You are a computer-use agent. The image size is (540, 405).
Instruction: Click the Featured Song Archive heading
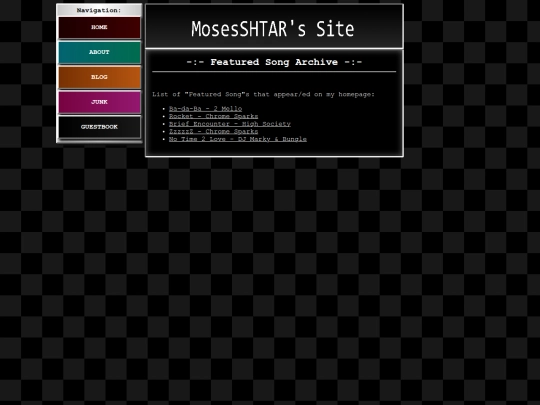pos(274,62)
